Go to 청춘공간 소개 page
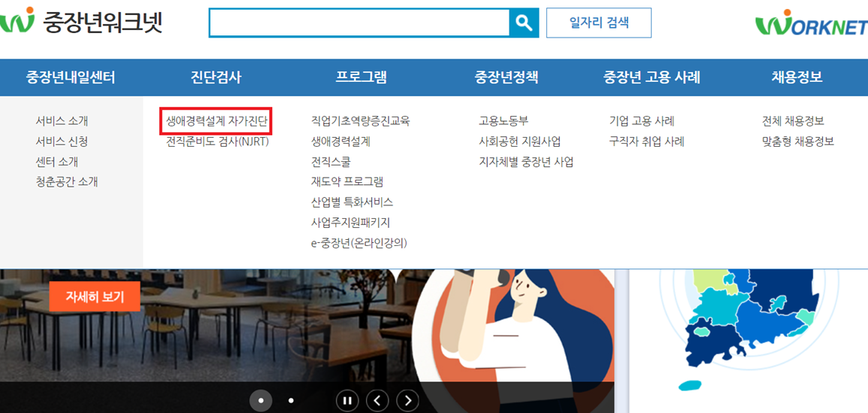 pyautogui.click(x=67, y=182)
